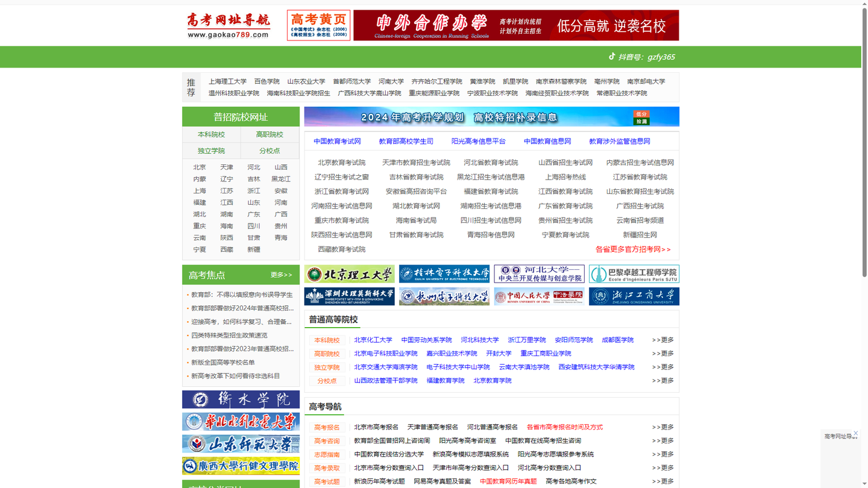868x488 pixels.
Task: Open the 北京理工大学 logo banner
Action: (349, 274)
